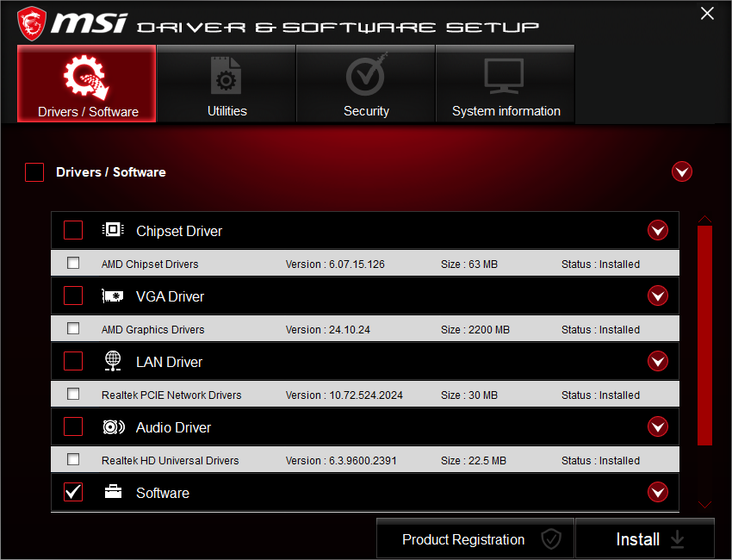Click 'Realtek PCIE Network Drivers' text
Screen dimensions: 732x560
171,395
